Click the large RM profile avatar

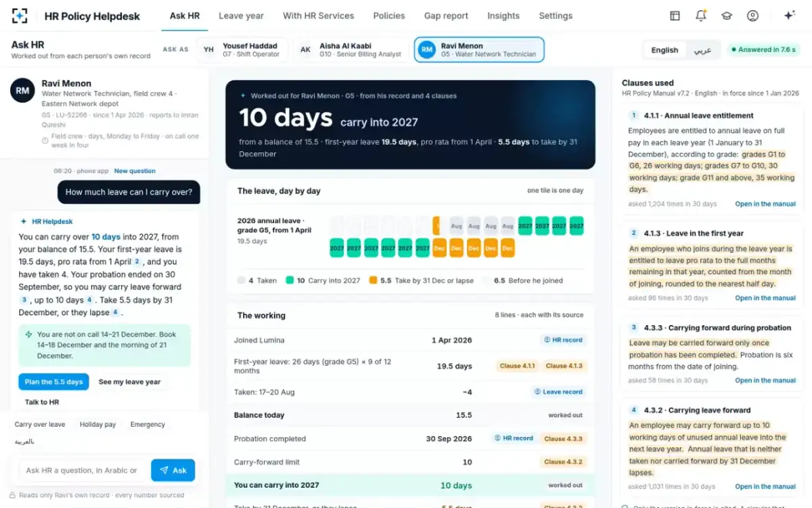coord(22,90)
